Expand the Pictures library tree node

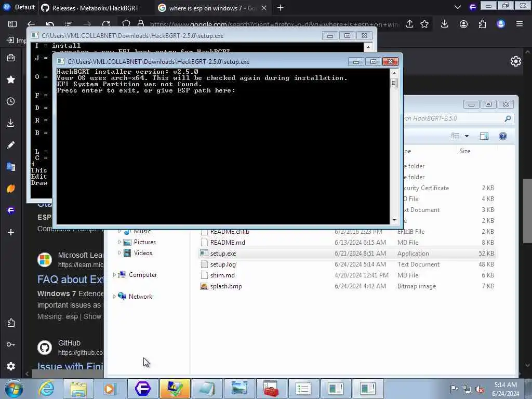[119, 242]
